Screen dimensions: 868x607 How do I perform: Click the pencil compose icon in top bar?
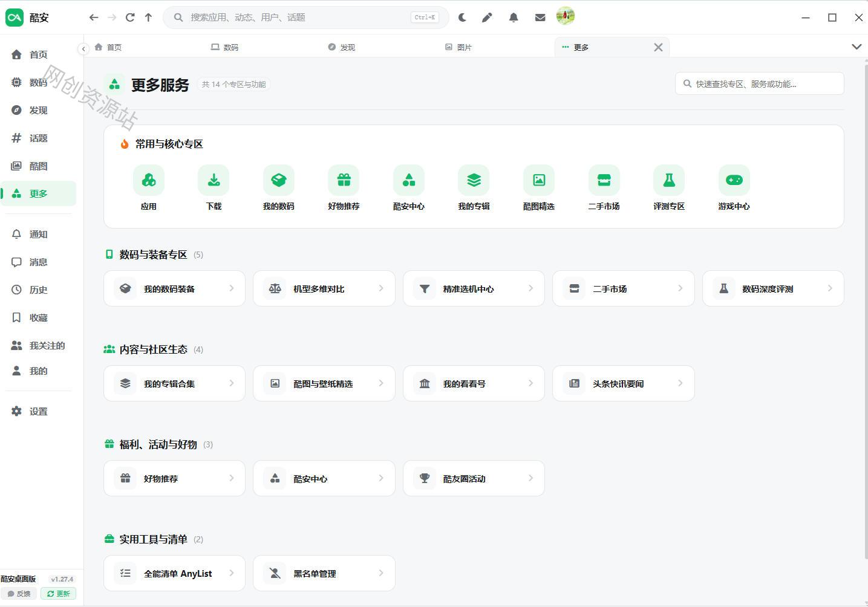[x=487, y=18]
